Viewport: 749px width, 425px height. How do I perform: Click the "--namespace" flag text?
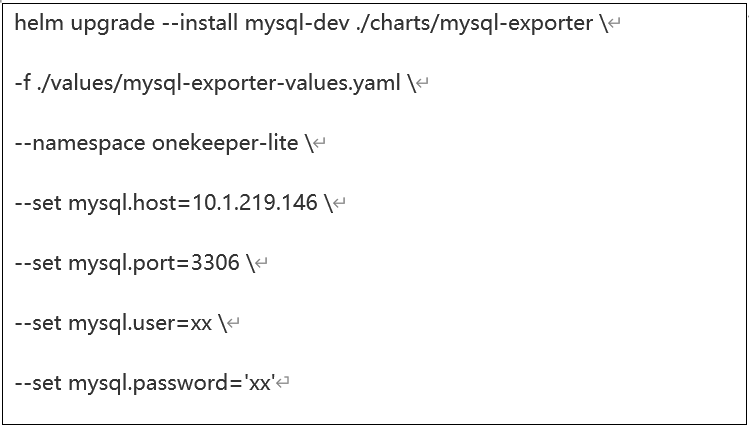pos(80,144)
